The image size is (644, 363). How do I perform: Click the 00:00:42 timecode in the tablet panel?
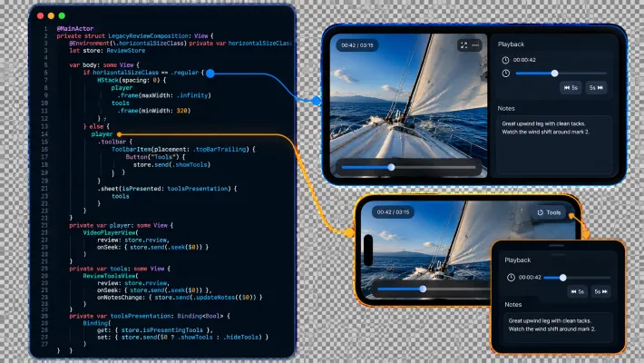524,60
